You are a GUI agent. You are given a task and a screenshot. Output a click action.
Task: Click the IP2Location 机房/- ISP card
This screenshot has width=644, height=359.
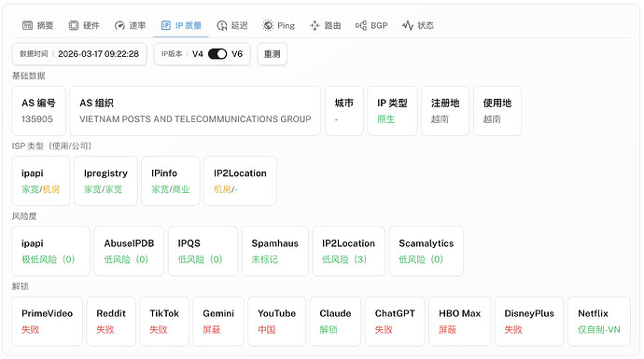pos(240,181)
